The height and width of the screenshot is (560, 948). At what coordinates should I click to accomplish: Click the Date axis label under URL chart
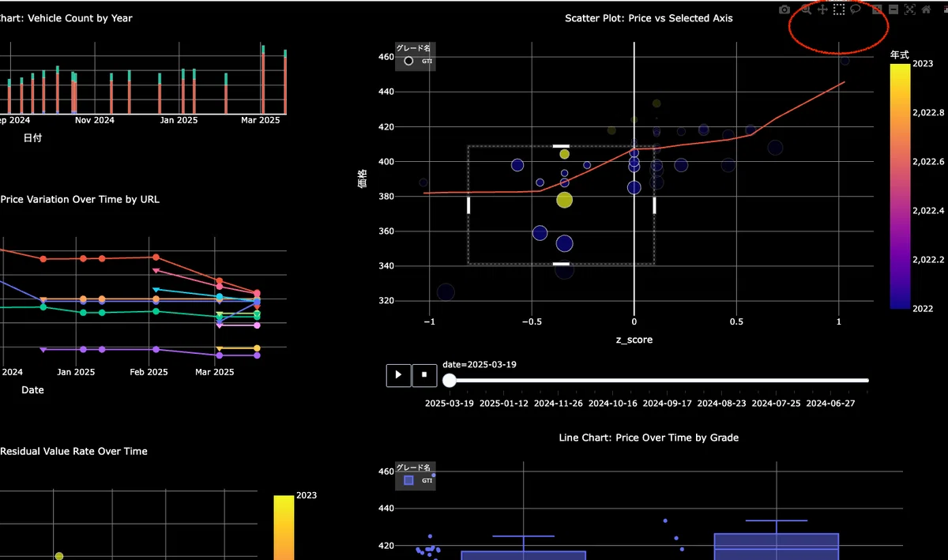(32, 389)
